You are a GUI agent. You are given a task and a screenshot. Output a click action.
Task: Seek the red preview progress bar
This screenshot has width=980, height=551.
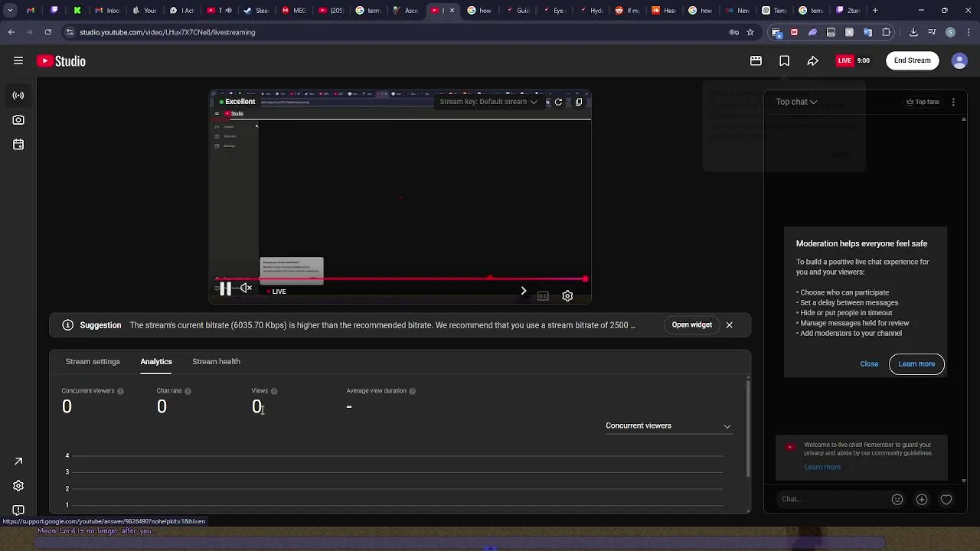coord(400,279)
